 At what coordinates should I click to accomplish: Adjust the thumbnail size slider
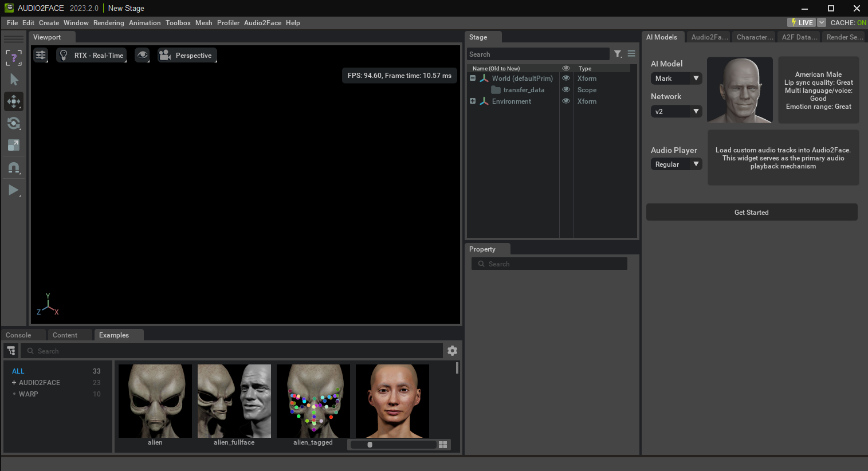pos(370,445)
